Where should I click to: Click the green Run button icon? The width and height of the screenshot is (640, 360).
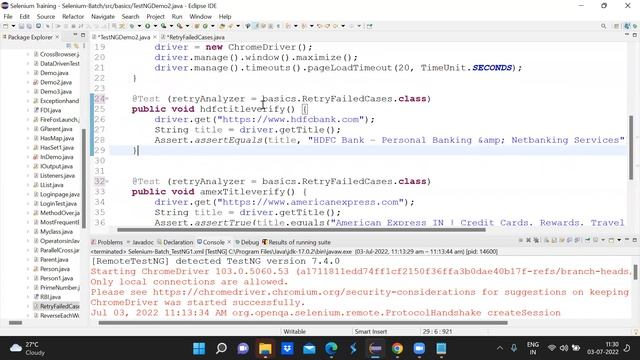147,26
